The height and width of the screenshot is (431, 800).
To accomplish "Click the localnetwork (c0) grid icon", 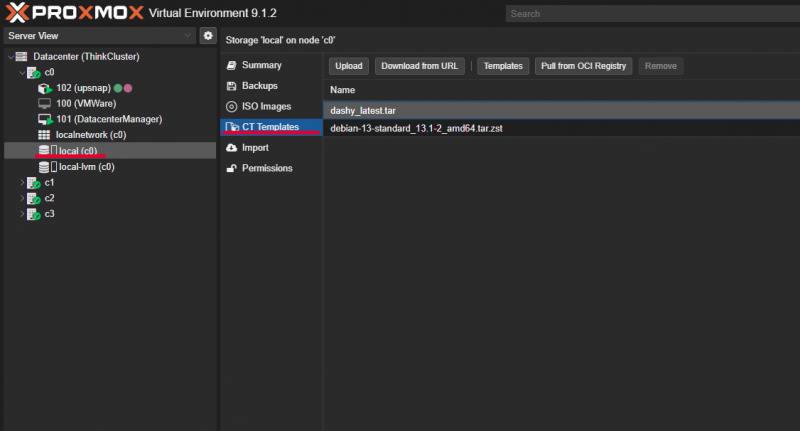I will click(44, 135).
